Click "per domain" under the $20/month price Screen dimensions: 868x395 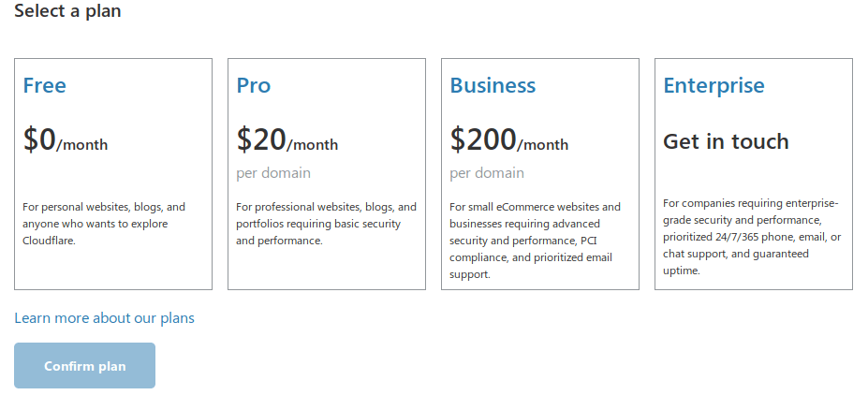pos(273,173)
